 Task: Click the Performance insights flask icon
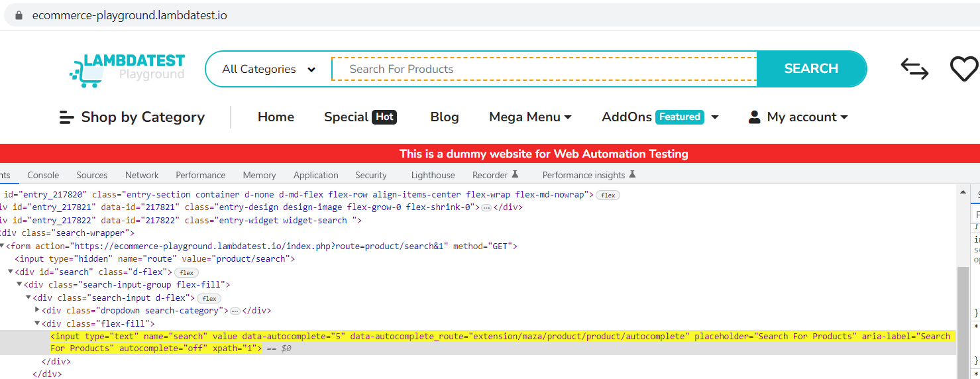coord(632,175)
